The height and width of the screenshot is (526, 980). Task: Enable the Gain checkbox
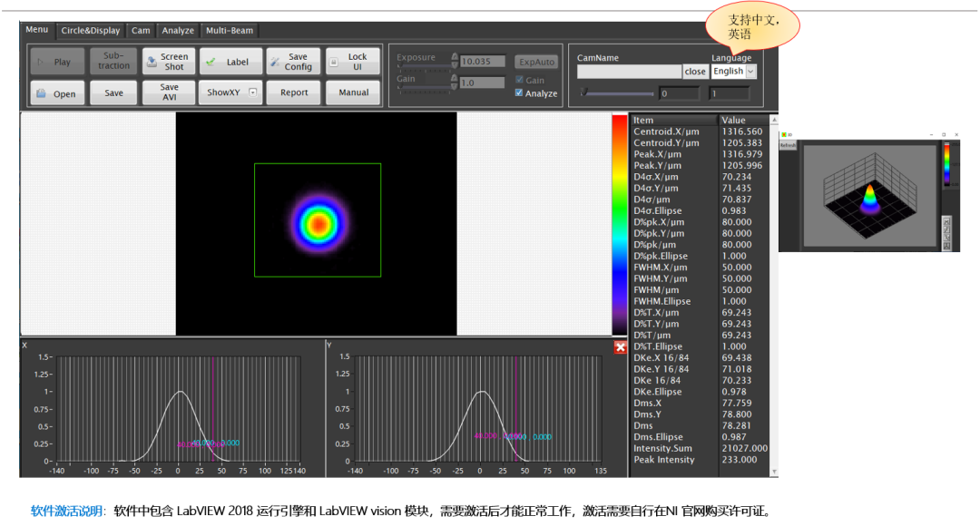520,80
